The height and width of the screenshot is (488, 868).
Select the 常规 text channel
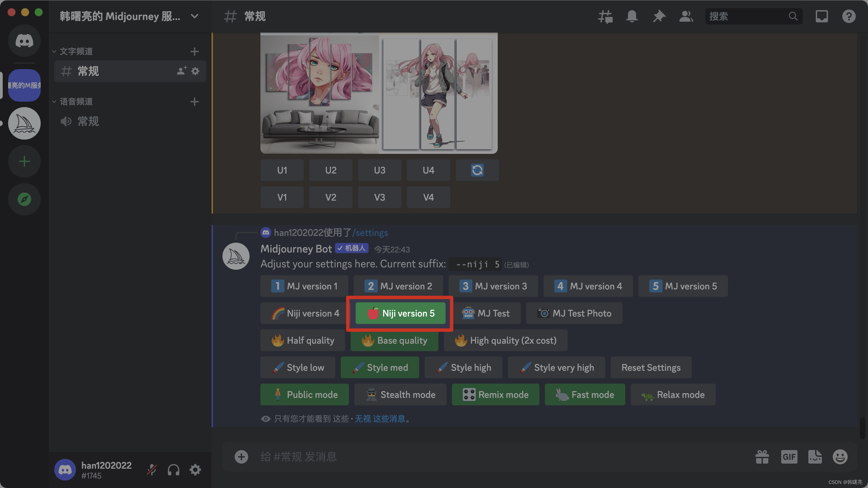[x=88, y=71]
